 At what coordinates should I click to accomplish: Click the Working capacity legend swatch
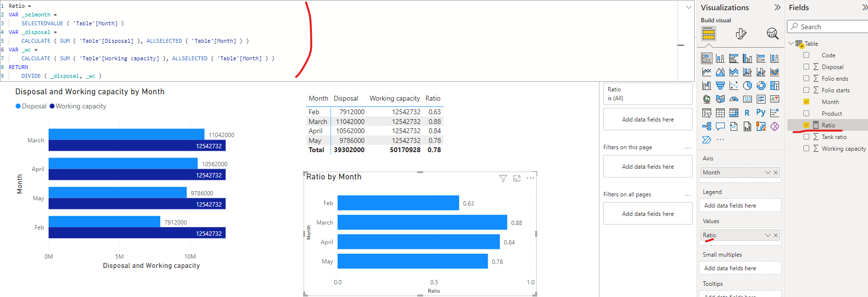[52, 106]
